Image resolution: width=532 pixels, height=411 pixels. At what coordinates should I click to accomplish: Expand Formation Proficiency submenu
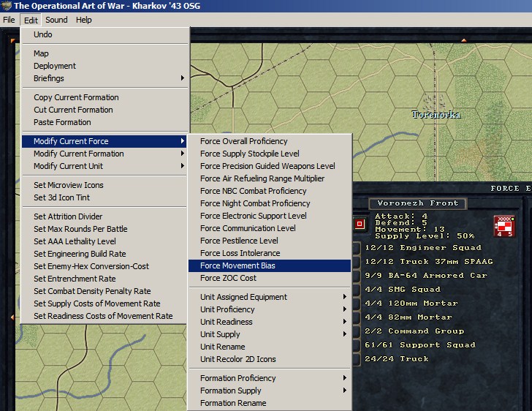270,378
